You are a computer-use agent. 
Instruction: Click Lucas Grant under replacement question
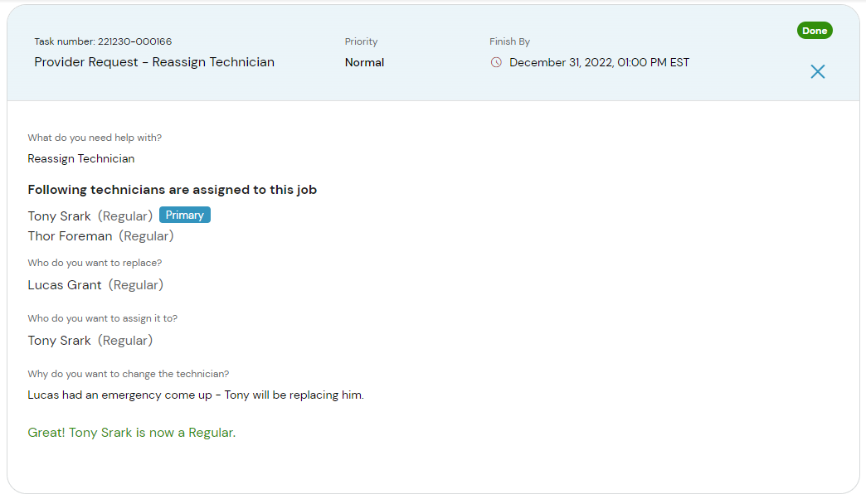[x=64, y=284]
